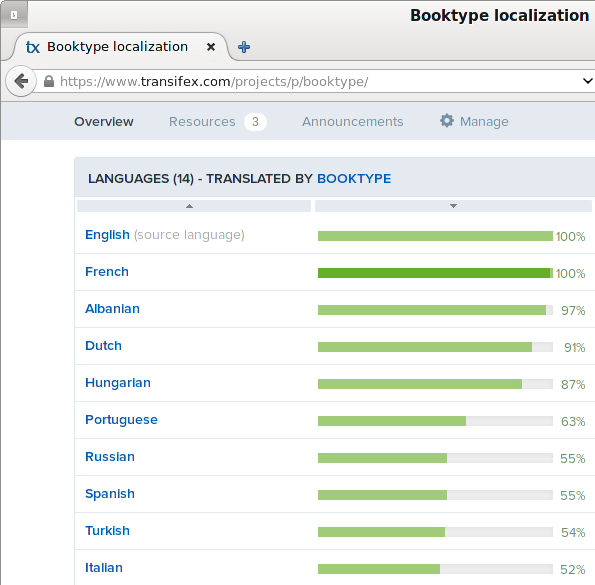Open a new tab with plus icon
Screen dimensions: 595x585
pos(244,47)
